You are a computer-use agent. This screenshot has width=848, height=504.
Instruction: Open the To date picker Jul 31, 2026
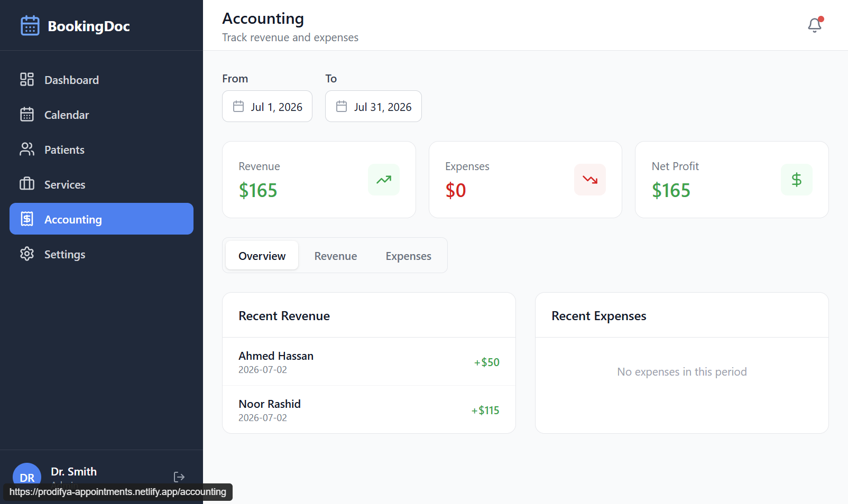[x=373, y=106]
